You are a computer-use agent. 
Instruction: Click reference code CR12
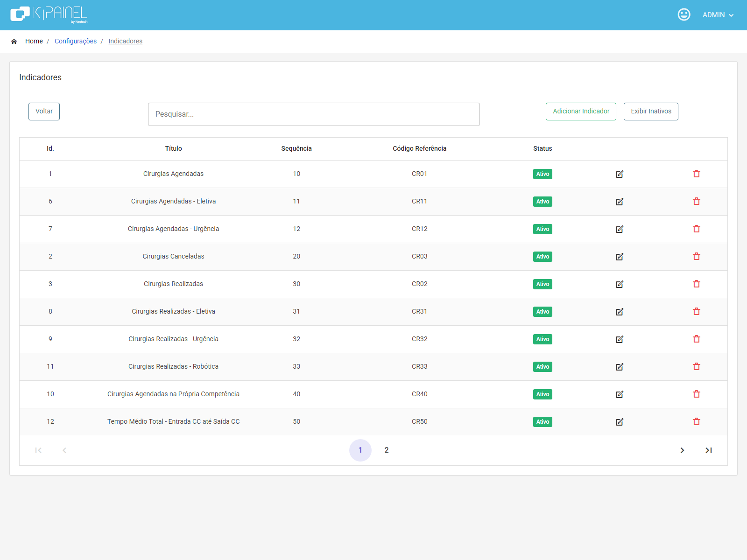click(419, 229)
